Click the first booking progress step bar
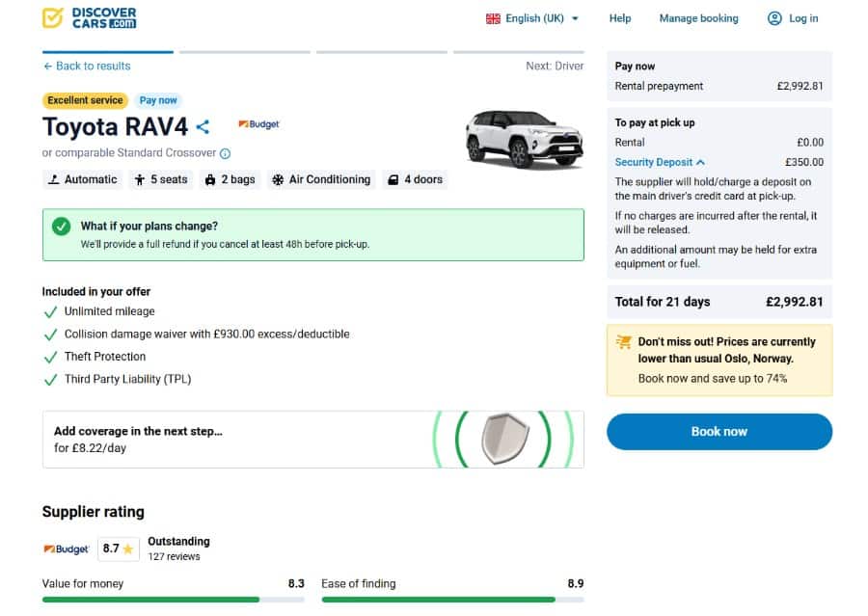Viewport: 868px width, 616px height. point(108,52)
